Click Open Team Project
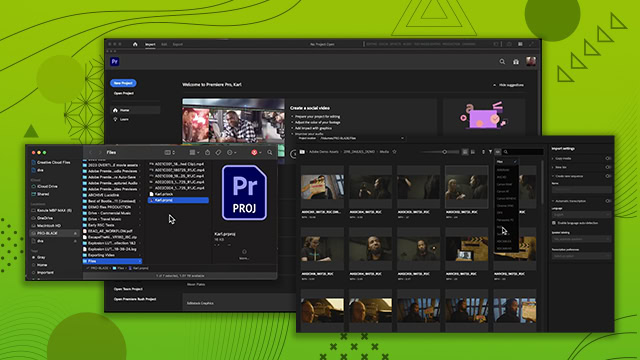The height and width of the screenshot is (360, 640). (x=128, y=289)
